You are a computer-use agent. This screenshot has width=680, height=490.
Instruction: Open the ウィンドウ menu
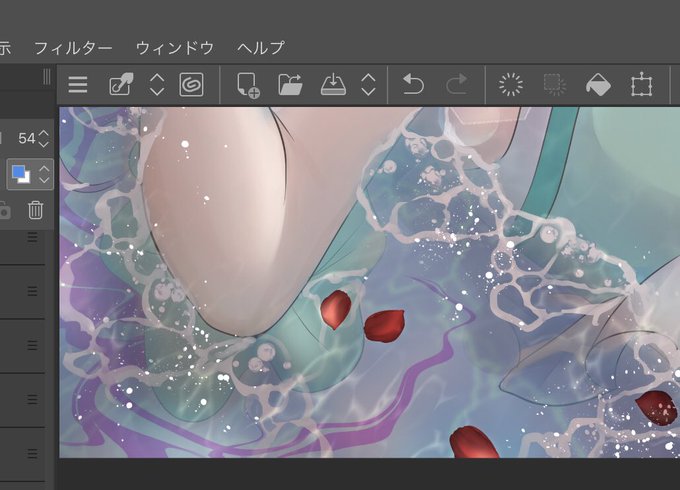pos(175,48)
